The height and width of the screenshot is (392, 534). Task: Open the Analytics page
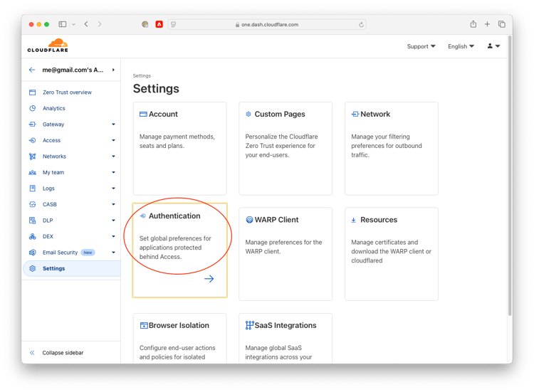point(54,108)
